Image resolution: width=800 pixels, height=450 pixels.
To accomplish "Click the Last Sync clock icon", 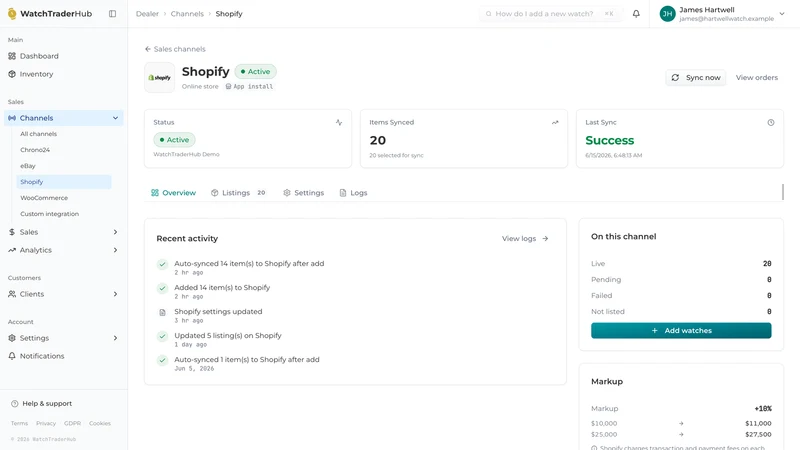I will coord(771,122).
